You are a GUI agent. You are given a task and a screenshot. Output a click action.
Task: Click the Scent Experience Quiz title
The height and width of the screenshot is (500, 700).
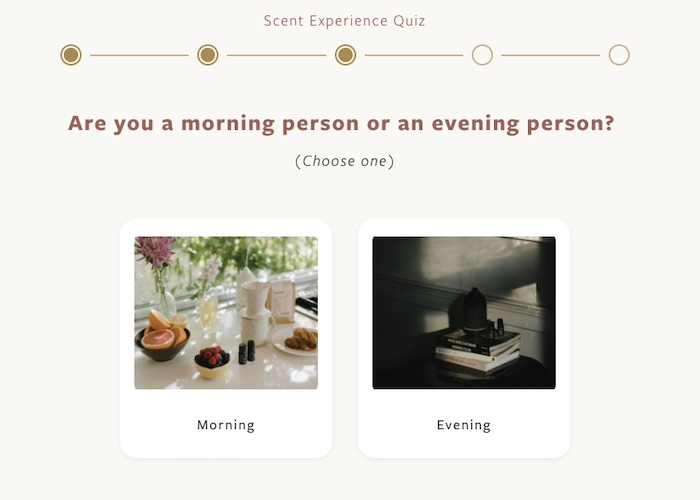pos(345,21)
